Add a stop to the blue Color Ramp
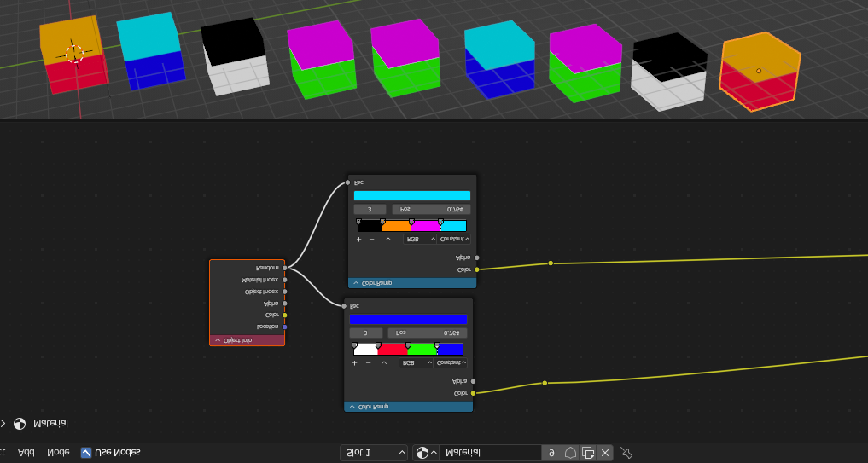Image resolution: width=868 pixels, height=463 pixels. click(x=355, y=363)
